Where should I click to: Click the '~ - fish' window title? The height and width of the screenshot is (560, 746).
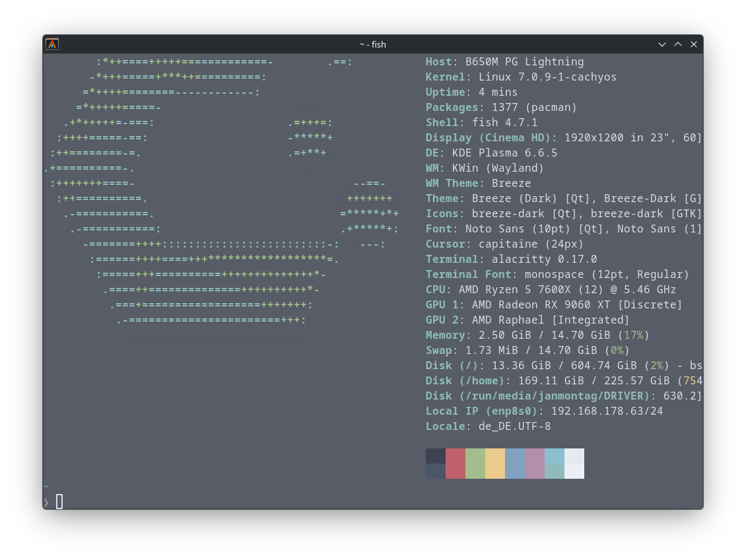(x=372, y=44)
